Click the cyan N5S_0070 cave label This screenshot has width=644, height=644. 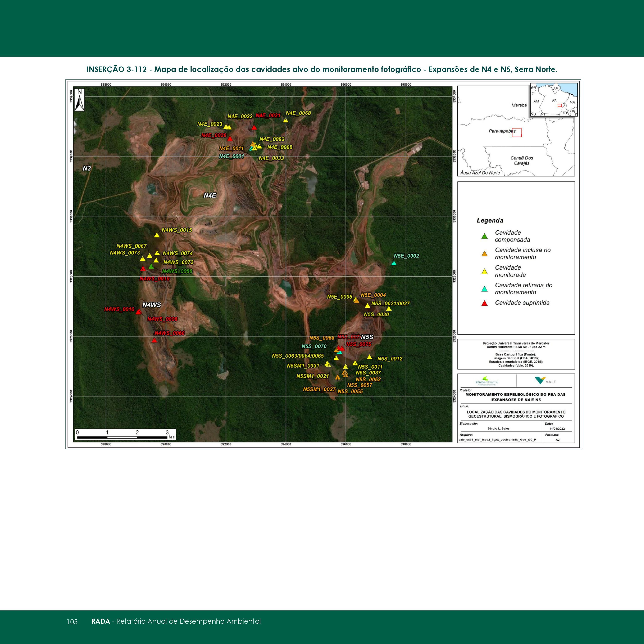314,346
